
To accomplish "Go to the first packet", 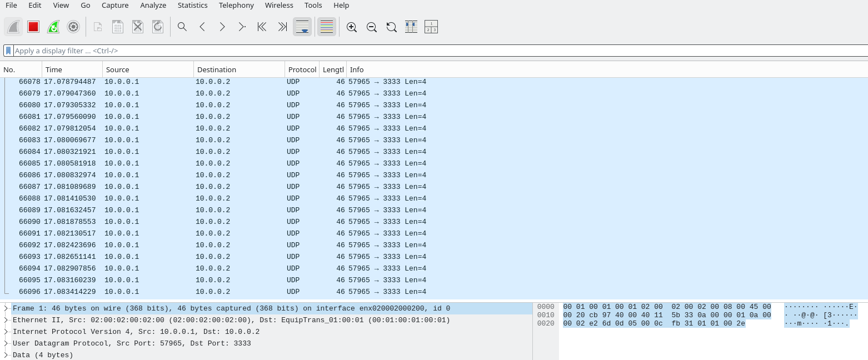I will [262, 27].
